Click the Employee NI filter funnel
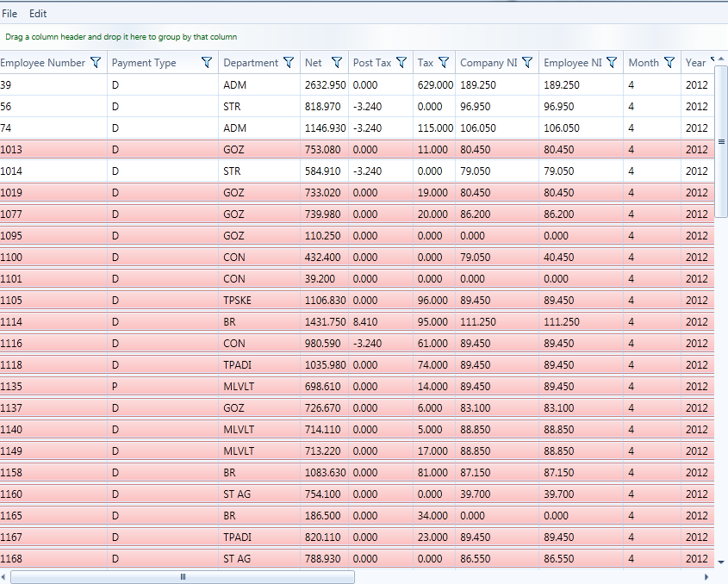 click(x=612, y=63)
